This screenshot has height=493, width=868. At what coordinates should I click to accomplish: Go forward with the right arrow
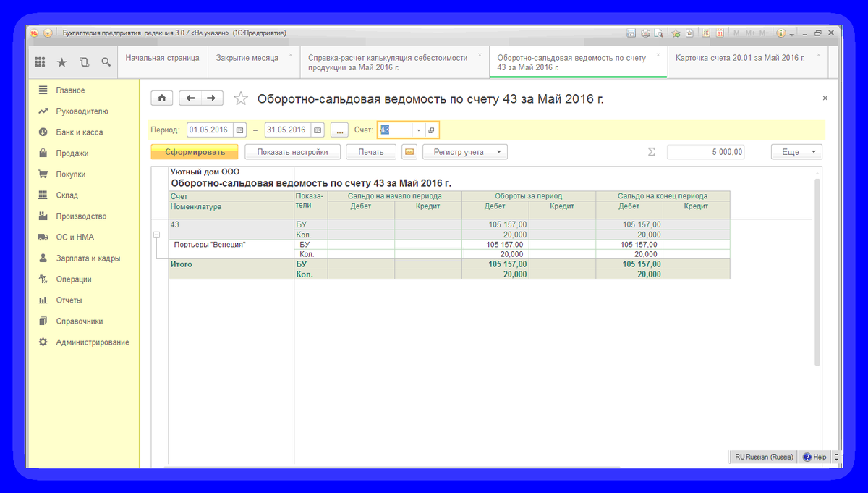pos(212,98)
